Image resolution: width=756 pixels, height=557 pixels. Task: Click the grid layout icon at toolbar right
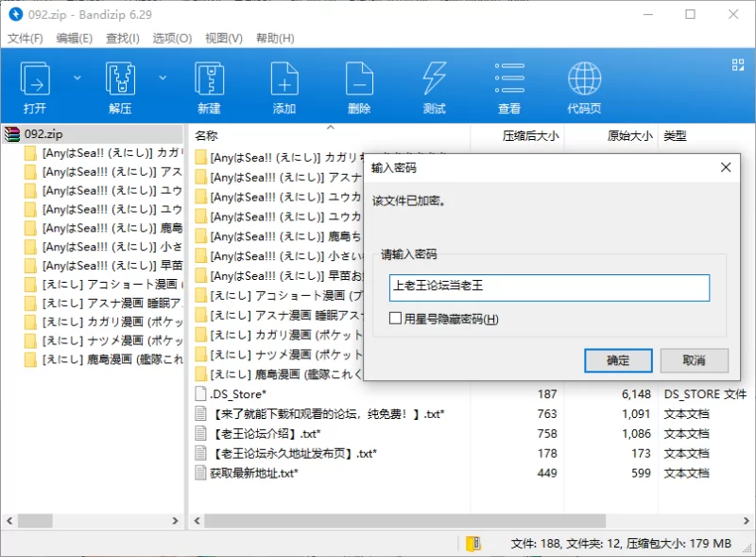tap(738, 64)
